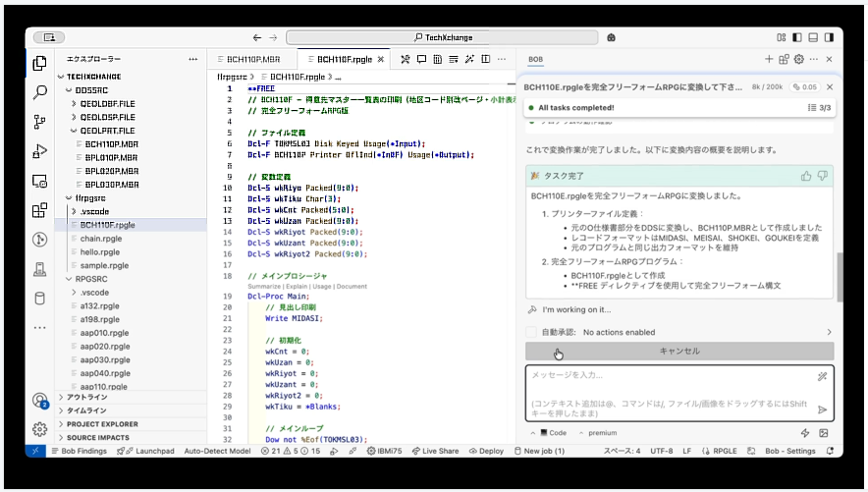Open the 3/3 task list indicator
Image resolution: width=868 pixels, height=492 pixels.
click(819, 108)
